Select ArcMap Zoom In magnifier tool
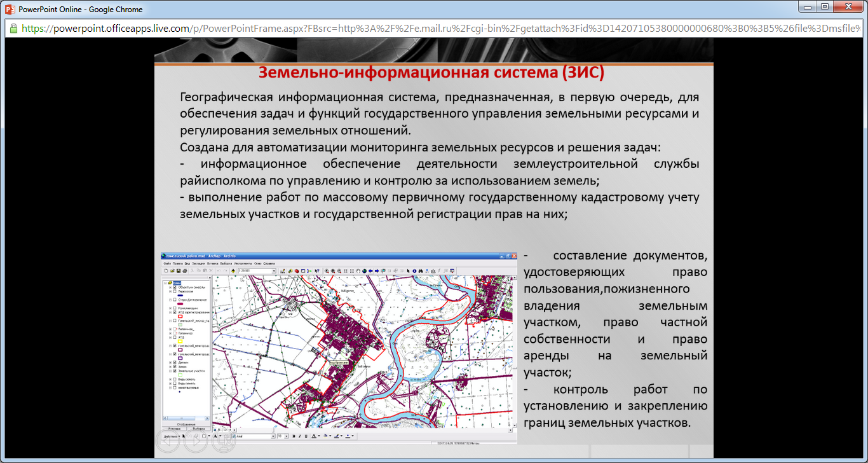The image size is (868, 463). pos(327,271)
